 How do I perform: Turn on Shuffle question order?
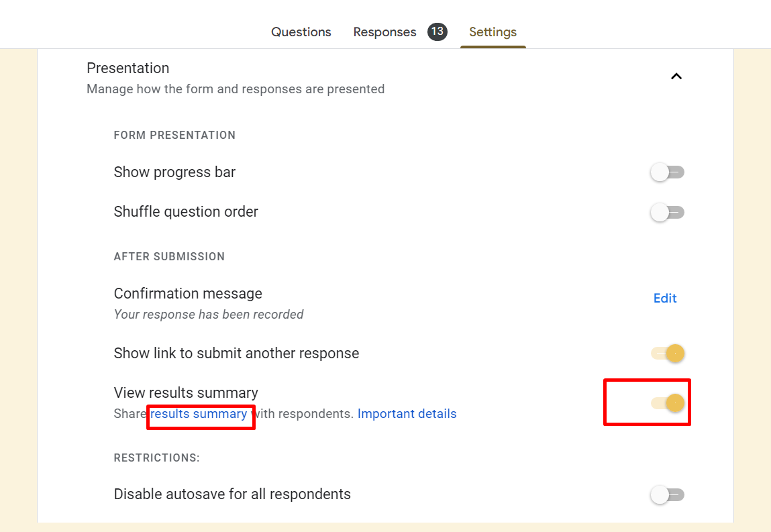pyautogui.click(x=667, y=212)
